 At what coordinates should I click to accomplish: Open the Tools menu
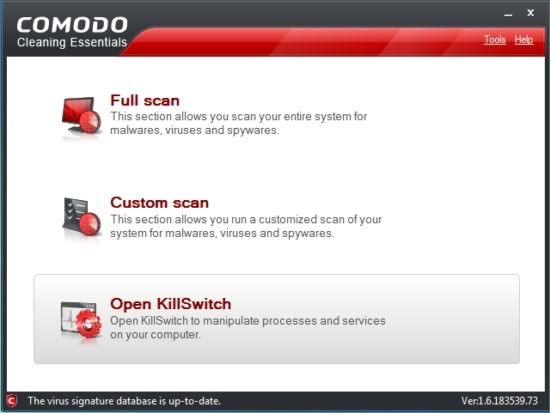click(x=495, y=40)
